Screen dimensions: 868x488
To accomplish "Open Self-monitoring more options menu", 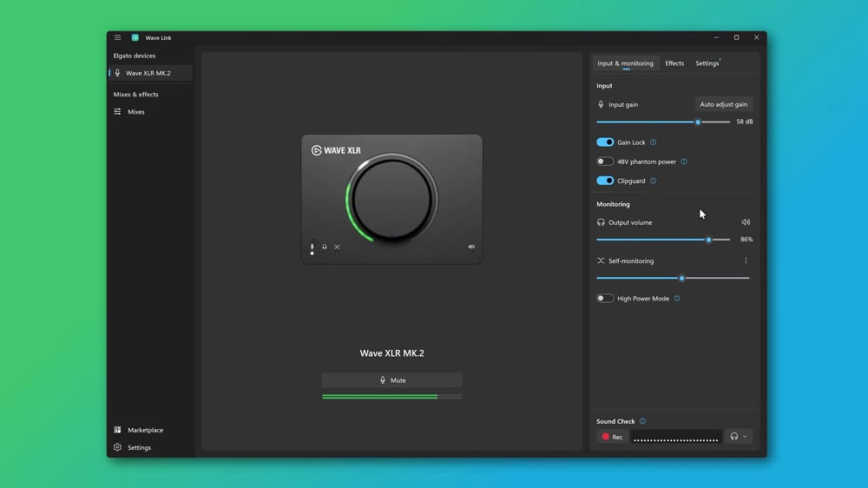I will tap(746, 260).
